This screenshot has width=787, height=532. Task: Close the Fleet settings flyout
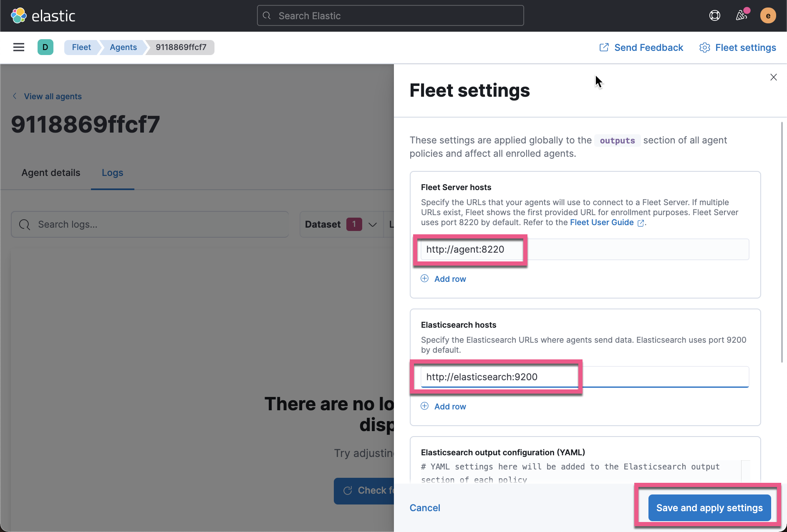point(773,77)
